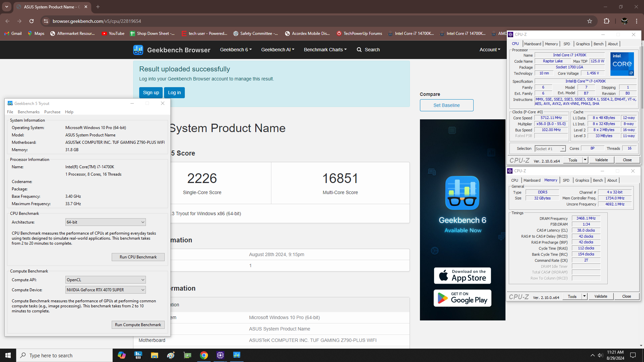Go back to the previous page

[x=7, y=21]
